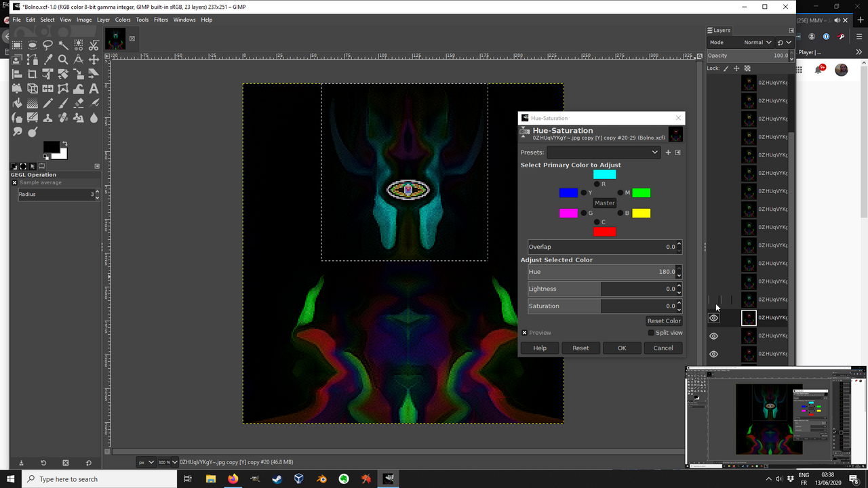
Task: Select the Free Select lasso tool
Action: pyautogui.click(x=47, y=45)
